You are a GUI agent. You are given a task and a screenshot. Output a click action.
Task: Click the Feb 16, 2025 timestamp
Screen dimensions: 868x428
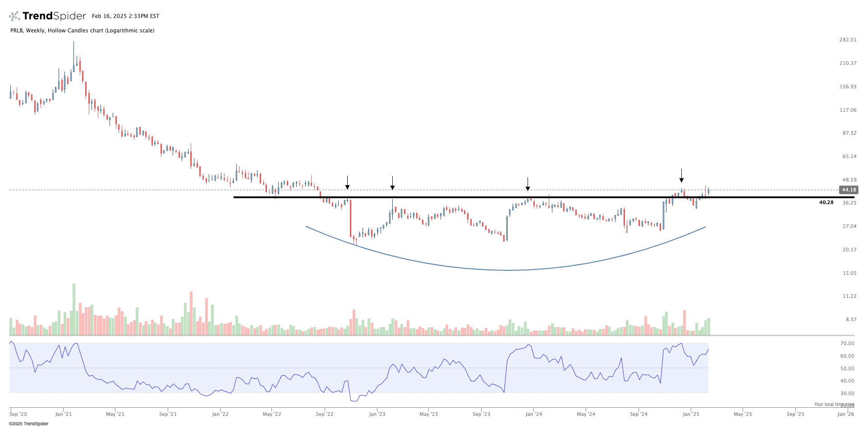[125, 16]
